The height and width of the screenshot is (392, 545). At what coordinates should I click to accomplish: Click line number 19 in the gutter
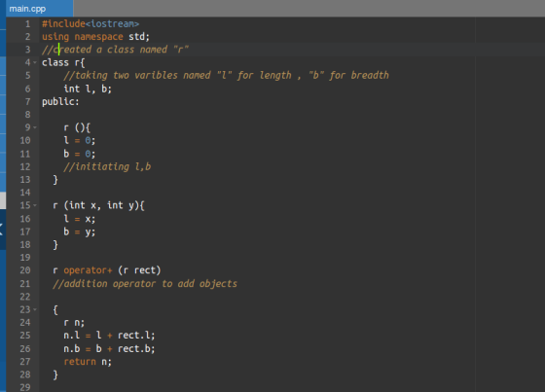pos(25,258)
